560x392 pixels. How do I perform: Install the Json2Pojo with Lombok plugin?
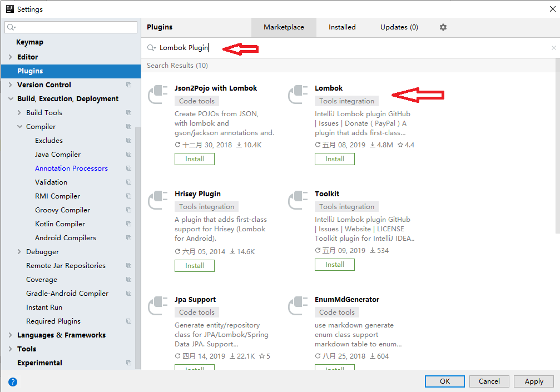pos(195,159)
